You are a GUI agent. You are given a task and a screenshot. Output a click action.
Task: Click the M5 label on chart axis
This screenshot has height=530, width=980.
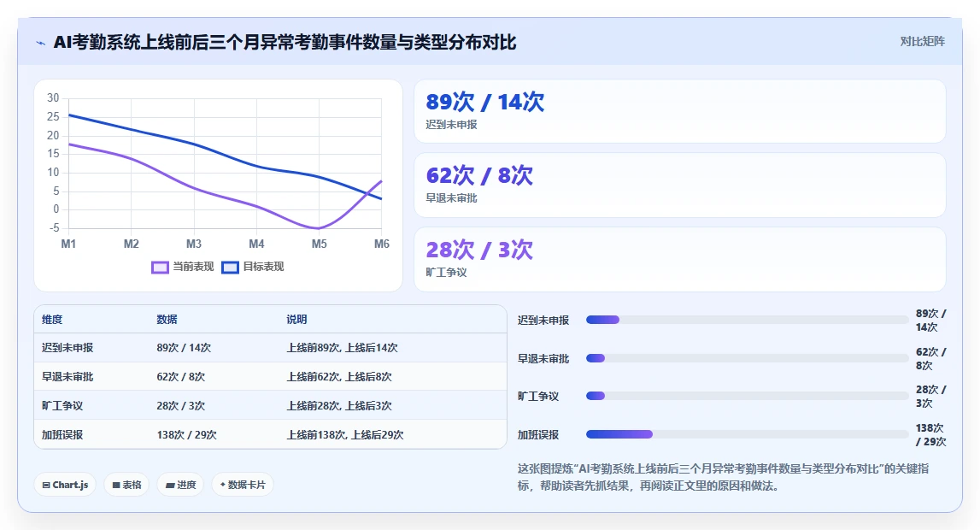click(319, 244)
